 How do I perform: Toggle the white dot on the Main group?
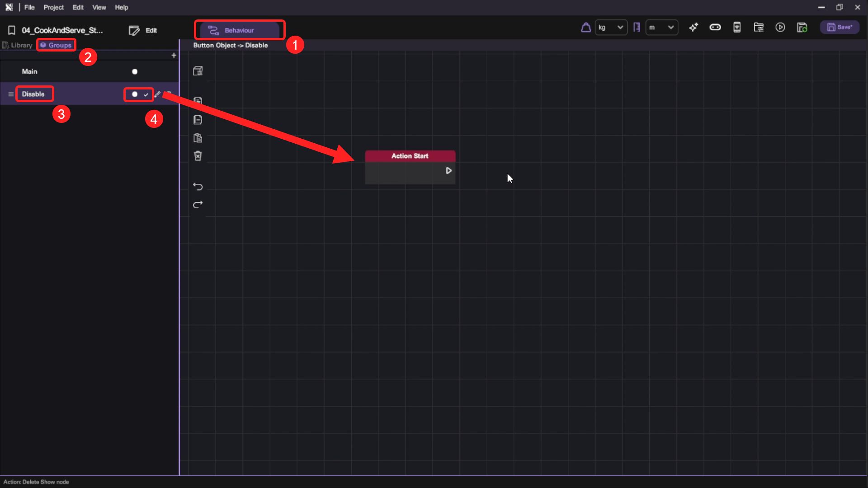[x=135, y=71]
